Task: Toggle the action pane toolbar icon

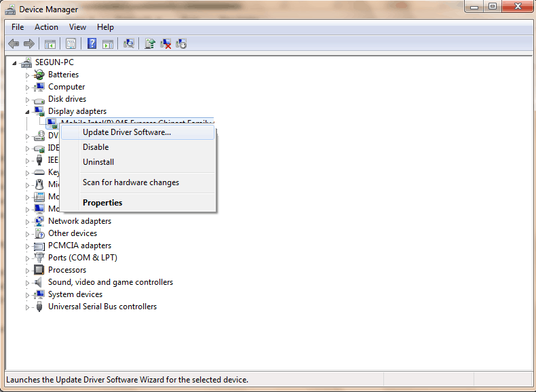Action: coord(108,44)
